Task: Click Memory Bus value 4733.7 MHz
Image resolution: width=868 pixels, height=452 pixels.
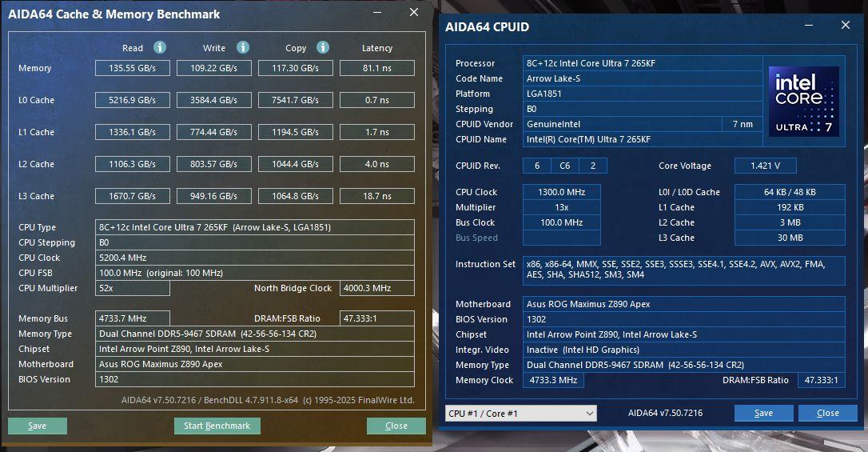Action: 133,318
